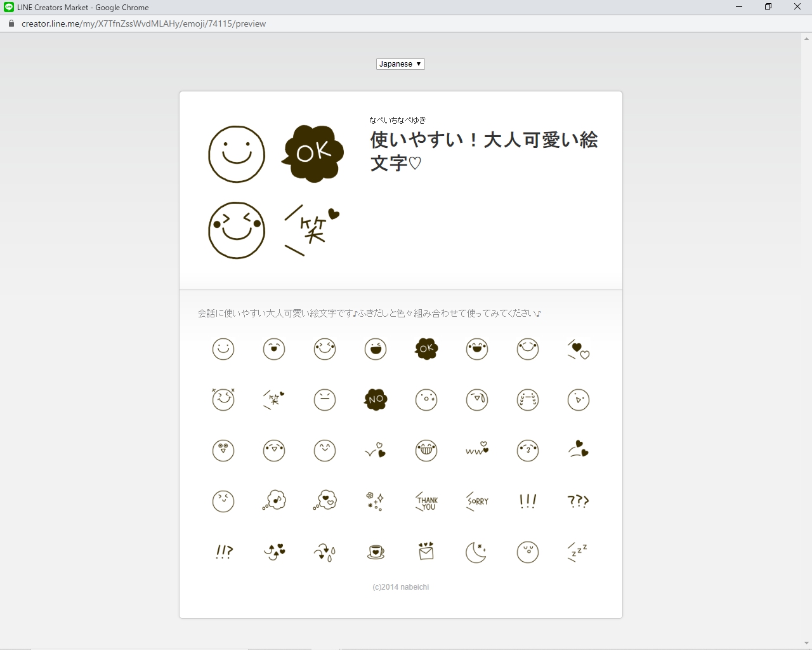Click the page vertical scrollbar
This screenshot has width=812, height=650.
(806, 340)
